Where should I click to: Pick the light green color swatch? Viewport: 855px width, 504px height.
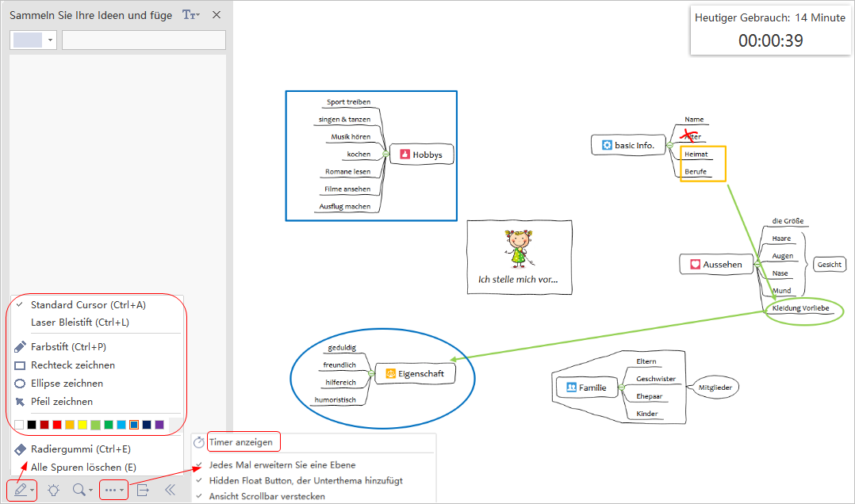[95, 425]
